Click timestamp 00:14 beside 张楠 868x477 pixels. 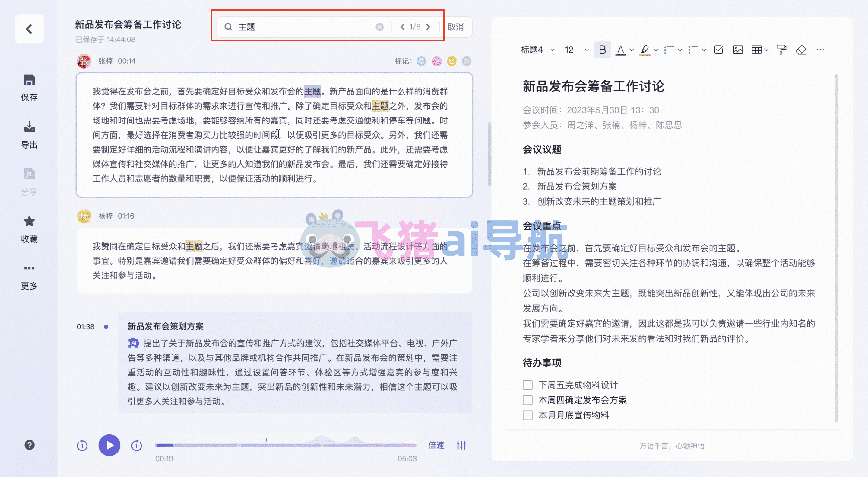[127, 61]
